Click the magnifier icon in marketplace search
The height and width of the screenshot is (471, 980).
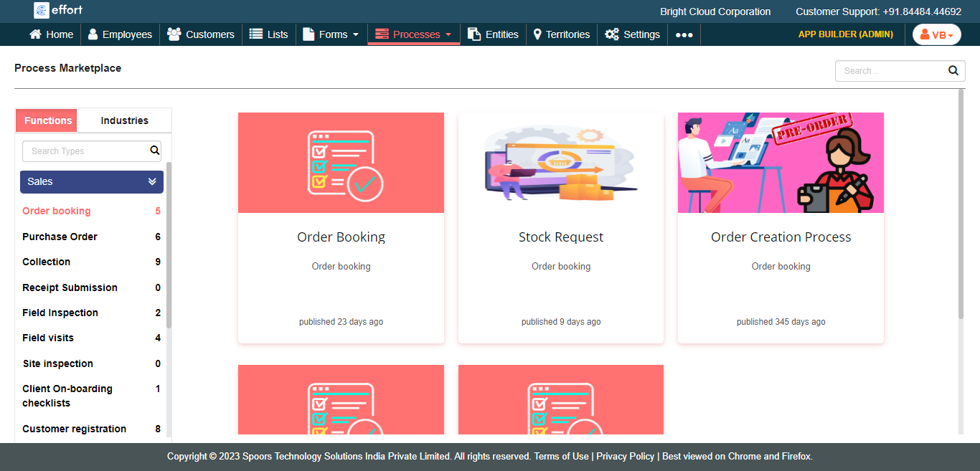[953, 71]
